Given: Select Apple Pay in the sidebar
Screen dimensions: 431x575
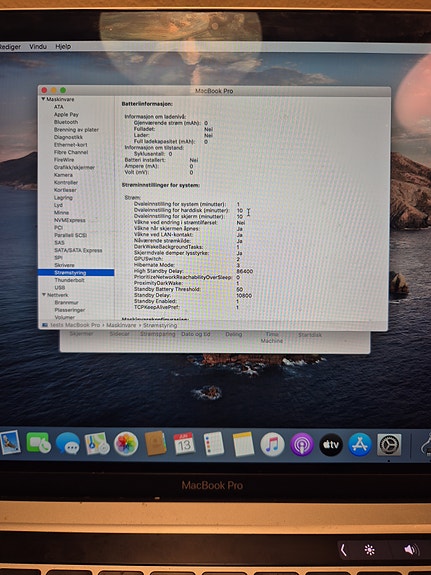Looking at the screenshot, I should 66,114.
